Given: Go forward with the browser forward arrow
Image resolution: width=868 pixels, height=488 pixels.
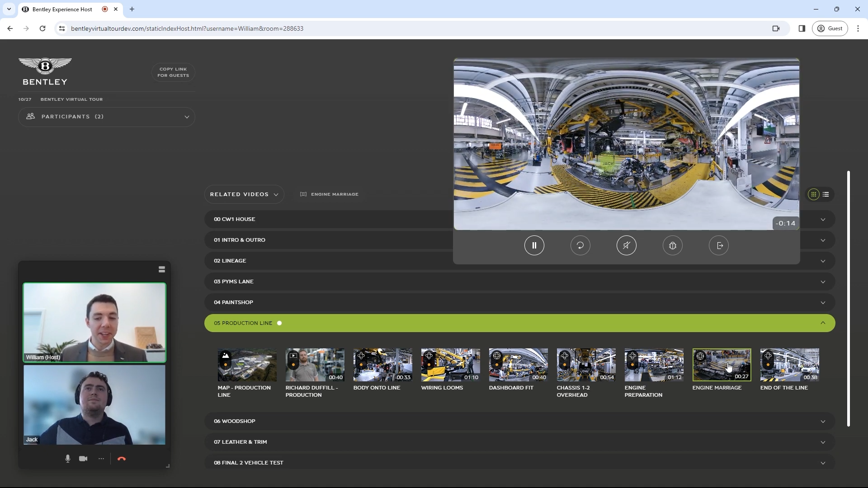Looking at the screenshot, I should click(26, 28).
